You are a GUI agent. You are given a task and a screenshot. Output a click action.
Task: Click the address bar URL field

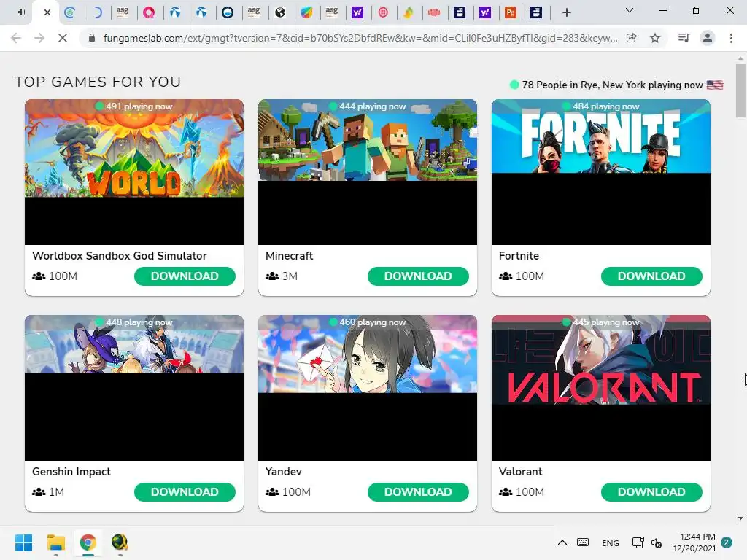(360, 38)
